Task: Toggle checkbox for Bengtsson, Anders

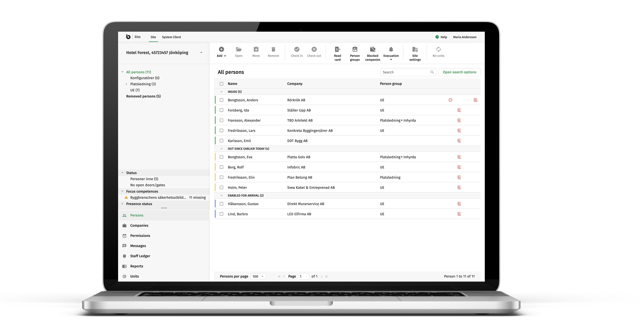Action: (x=222, y=100)
